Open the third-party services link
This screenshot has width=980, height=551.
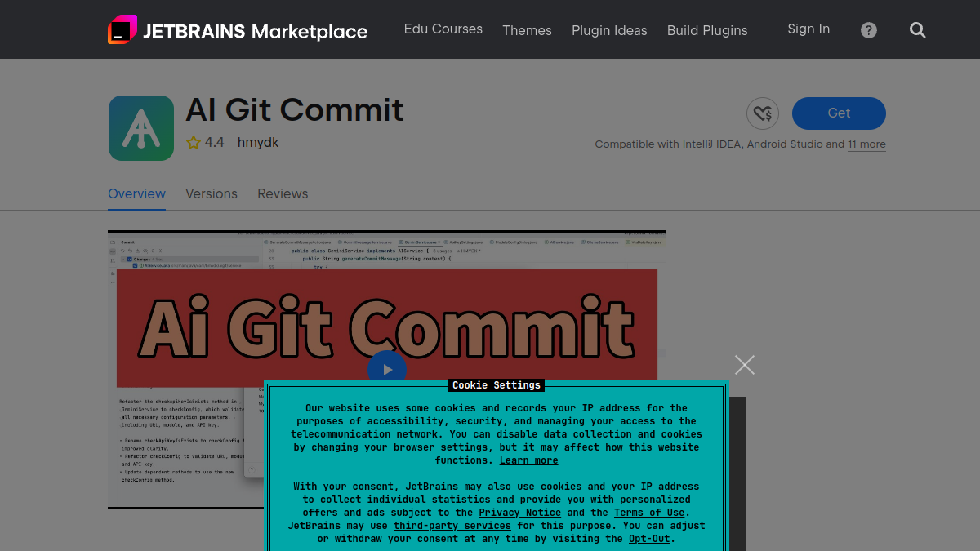452,526
